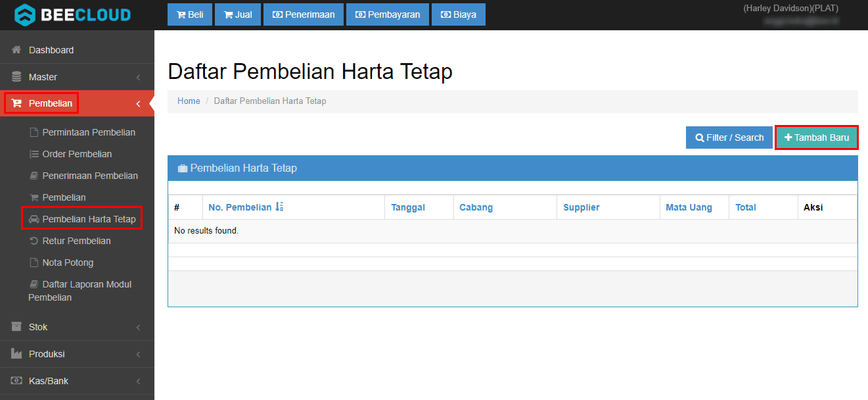This screenshot has height=400, width=868.
Task: Collapse the Pembelian menu chevron
Action: pos(139,104)
